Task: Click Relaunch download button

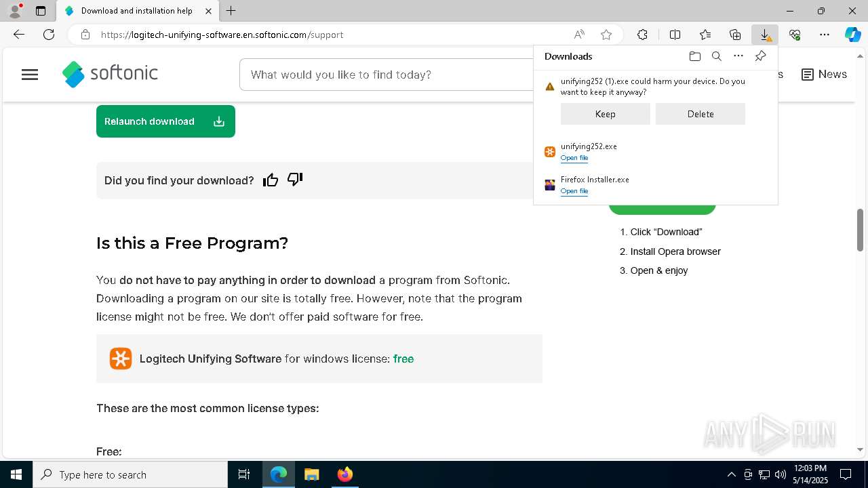Action: click(165, 121)
